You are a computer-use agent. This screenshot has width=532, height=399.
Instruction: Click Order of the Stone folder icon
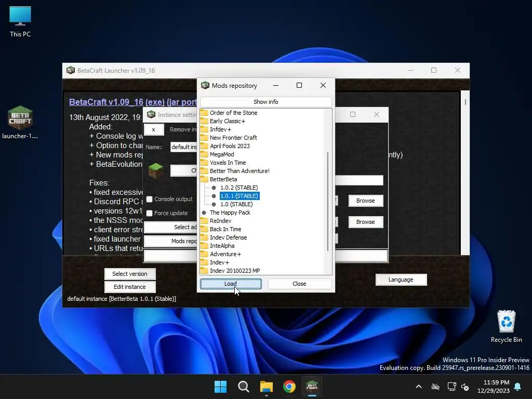tap(204, 113)
